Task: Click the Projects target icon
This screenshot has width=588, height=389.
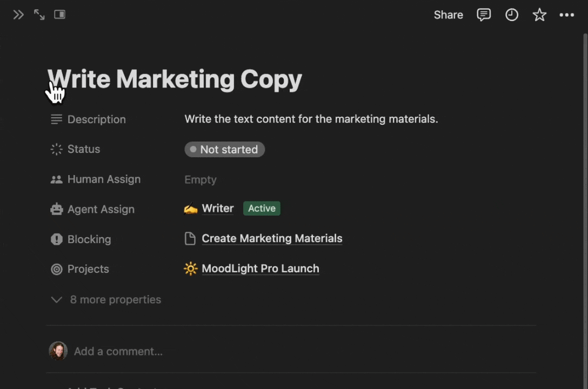Action: 56,269
